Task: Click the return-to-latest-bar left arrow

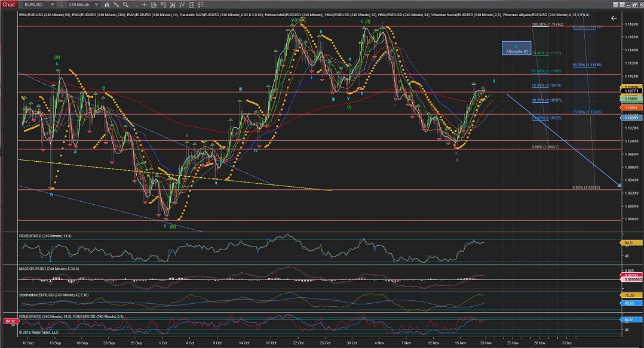Action: [614, 19]
